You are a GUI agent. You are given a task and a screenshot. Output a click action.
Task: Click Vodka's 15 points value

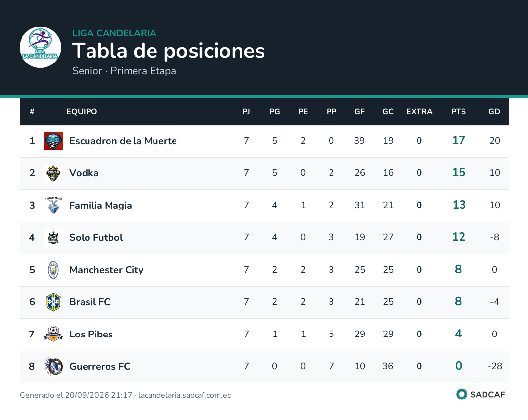[458, 173]
